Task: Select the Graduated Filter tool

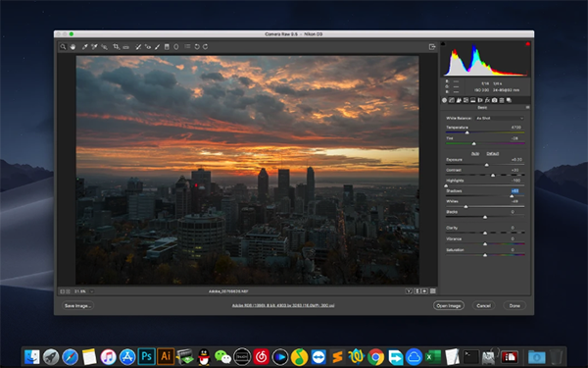Action: click(x=167, y=47)
